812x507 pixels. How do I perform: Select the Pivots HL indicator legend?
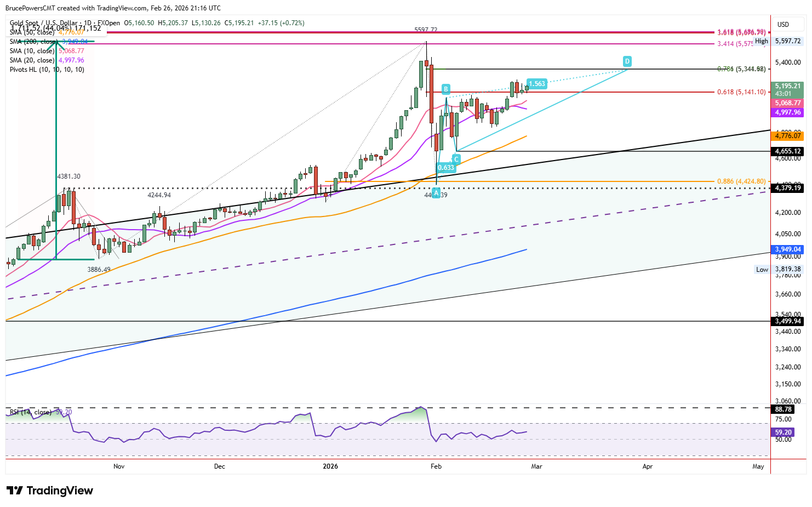[x=47, y=70]
